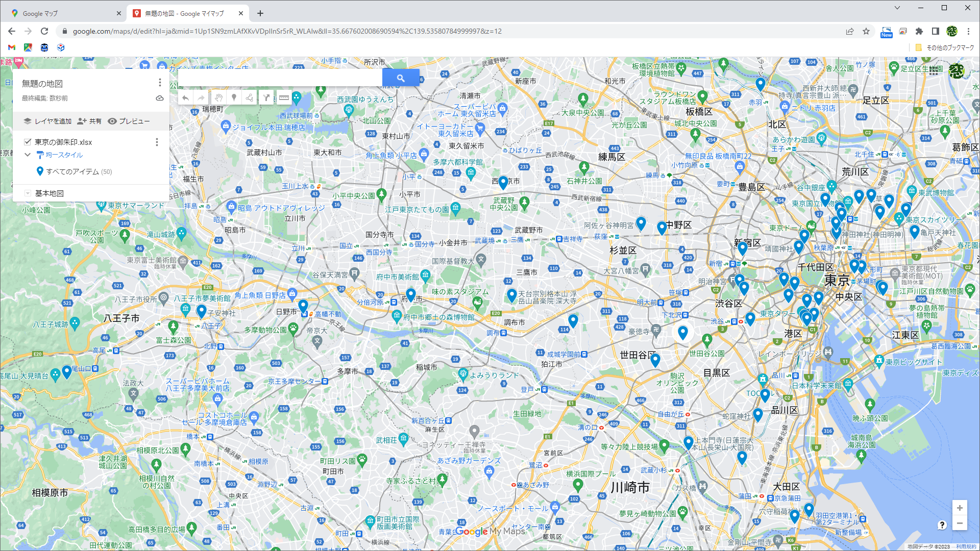Open the map's three-dot options menu
The image size is (980, 551).
coord(159,82)
